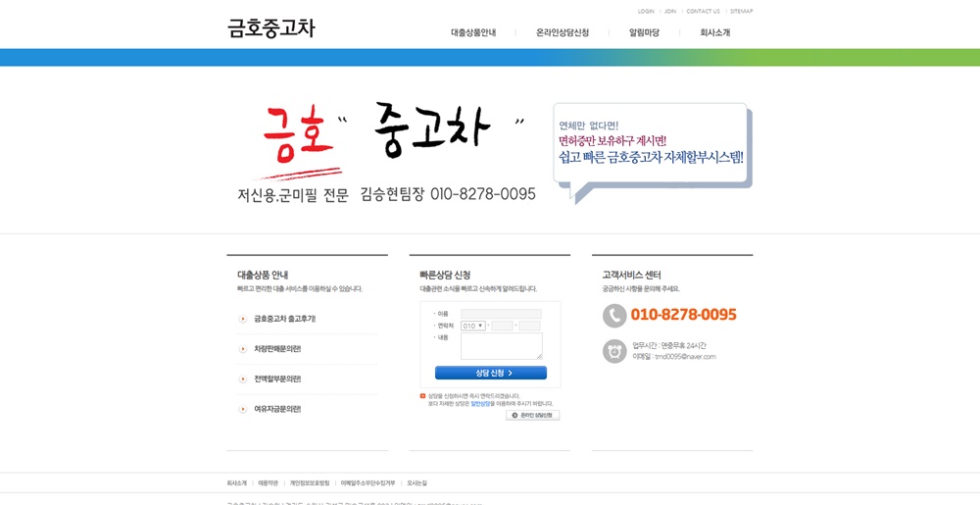Image resolution: width=980 pixels, height=505 pixels.
Task: Click the phone icon in 고객서비스 센터
Action: pos(614,316)
